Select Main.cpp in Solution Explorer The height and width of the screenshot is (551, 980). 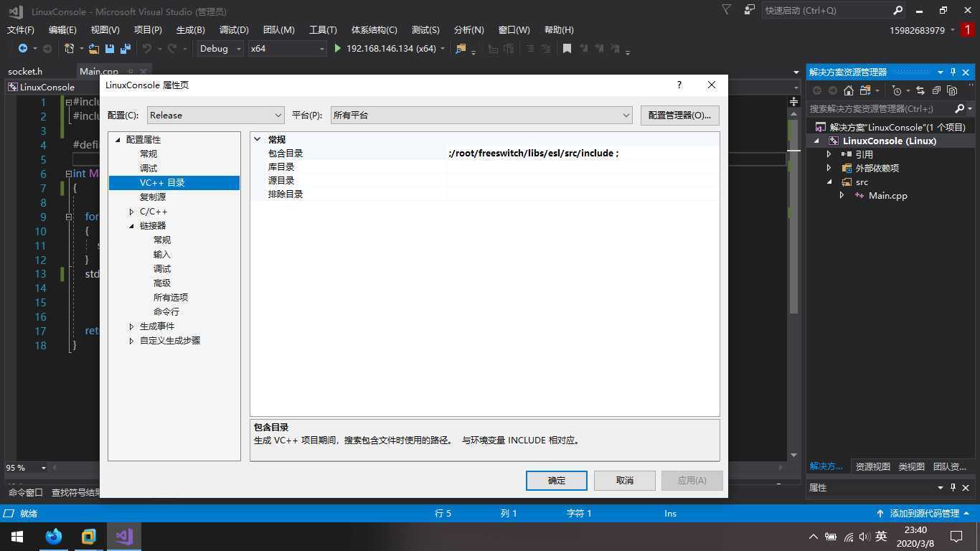pos(887,195)
